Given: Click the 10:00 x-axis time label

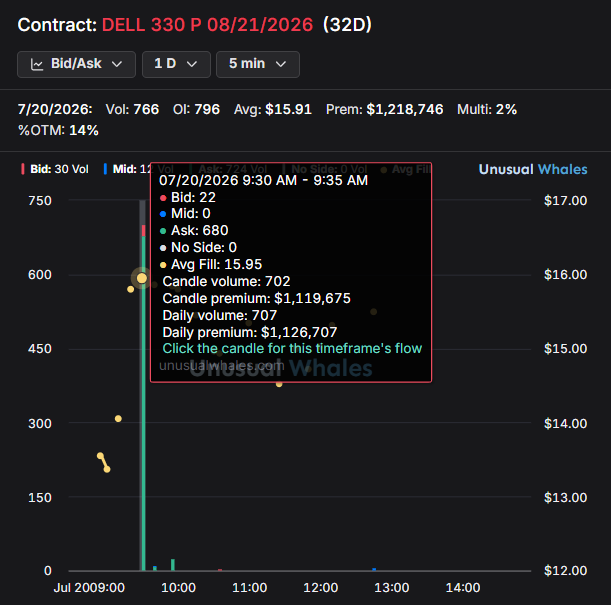Looking at the screenshot, I should 178,587.
